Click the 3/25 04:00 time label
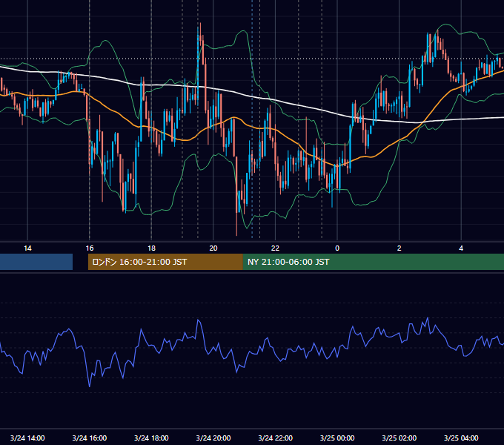504x445 pixels. pyautogui.click(x=461, y=438)
